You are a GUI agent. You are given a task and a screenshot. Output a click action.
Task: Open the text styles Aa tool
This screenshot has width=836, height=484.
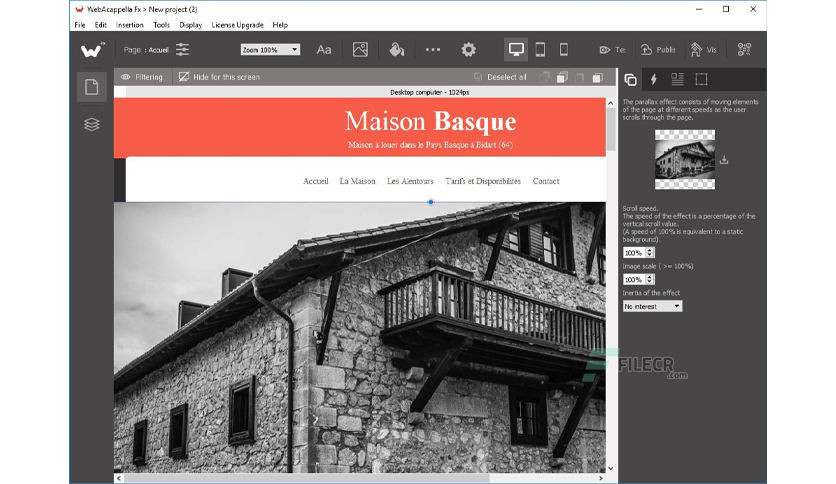pyautogui.click(x=324, y=50)
